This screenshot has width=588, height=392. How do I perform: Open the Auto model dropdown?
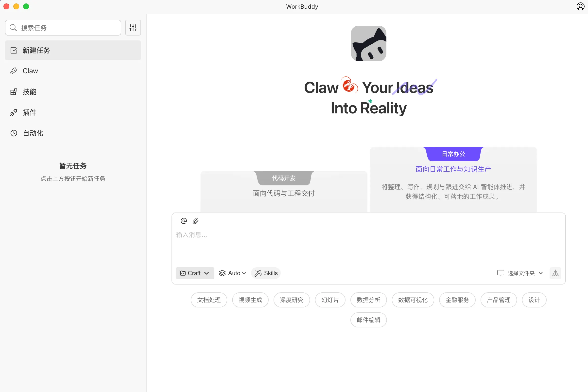pos(233,273)
